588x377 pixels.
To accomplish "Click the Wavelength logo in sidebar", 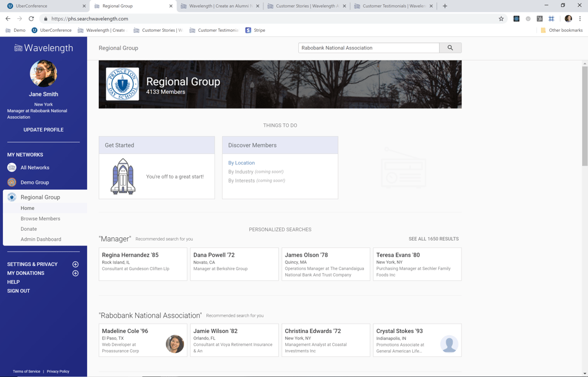I will (x=44, y=48).
